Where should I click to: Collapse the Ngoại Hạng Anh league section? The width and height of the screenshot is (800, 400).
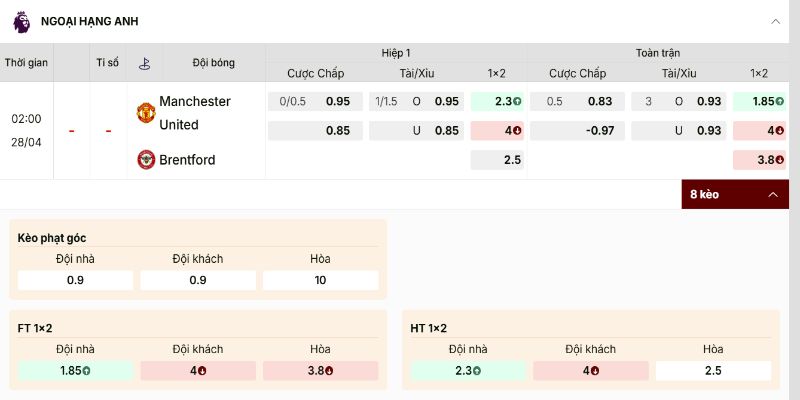(775, 21)
